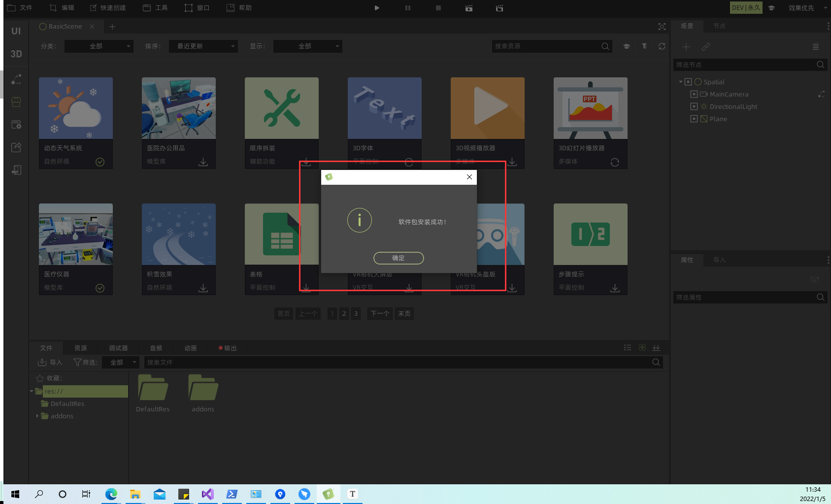Click the first clapperboard play-scene icon

[x=469, y=8]
